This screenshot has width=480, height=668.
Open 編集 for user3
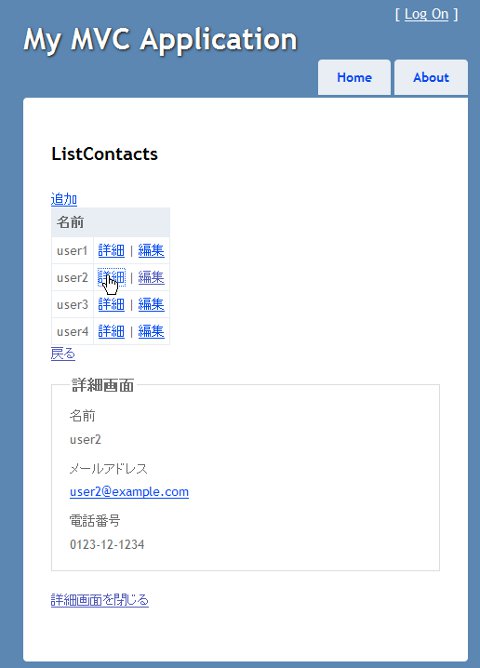[x=151, y=305]
